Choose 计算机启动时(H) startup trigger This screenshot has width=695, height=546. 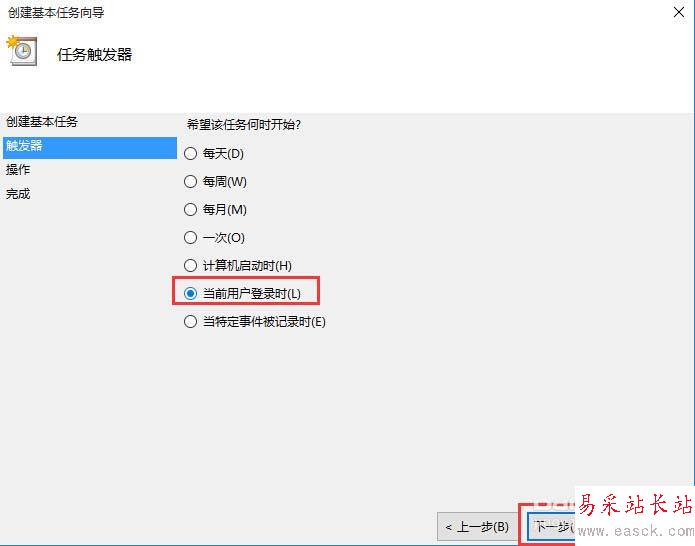click(x=238, y=265)
